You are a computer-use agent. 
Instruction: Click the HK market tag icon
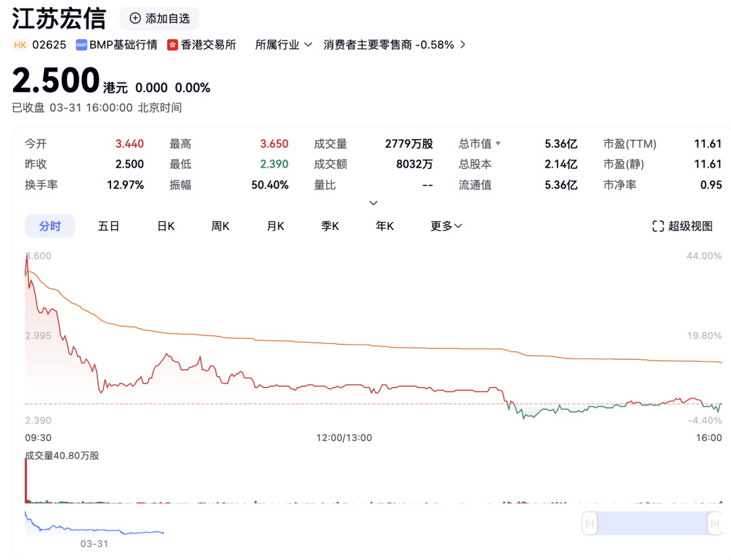[x=20, y=45]
